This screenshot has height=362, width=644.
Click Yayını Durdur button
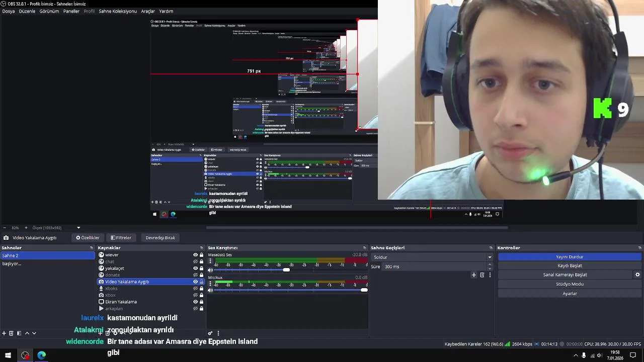point(570,257)
